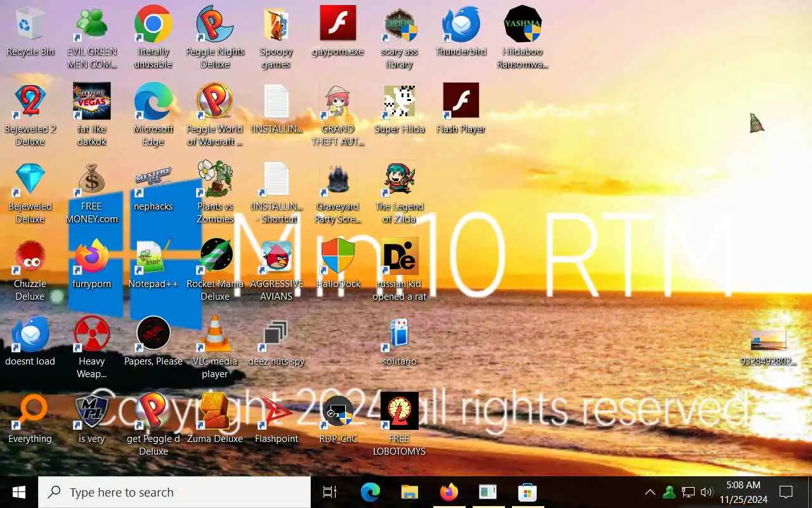Select the solitario cards icon
This screenshot has width=812, height=508.
tap(400, 334)
